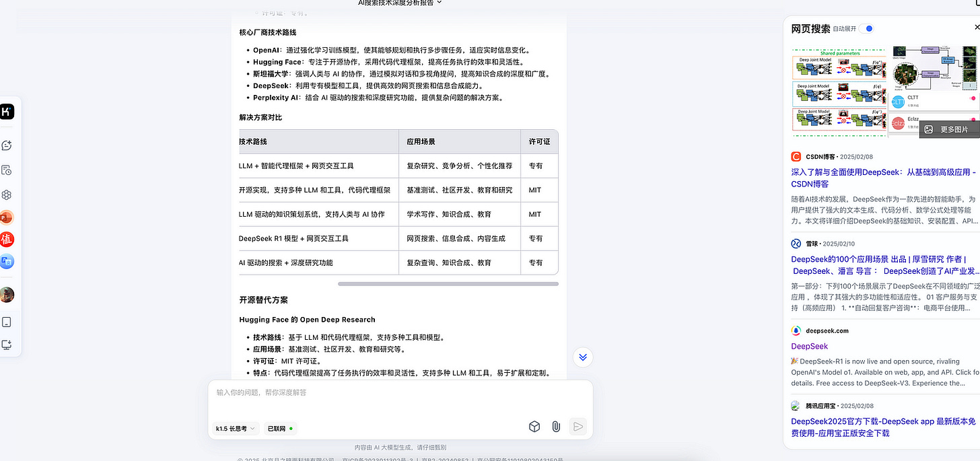Click the 许可证 table column header
980x461 pixels.
pyautogui.click(x=539, y=142)
